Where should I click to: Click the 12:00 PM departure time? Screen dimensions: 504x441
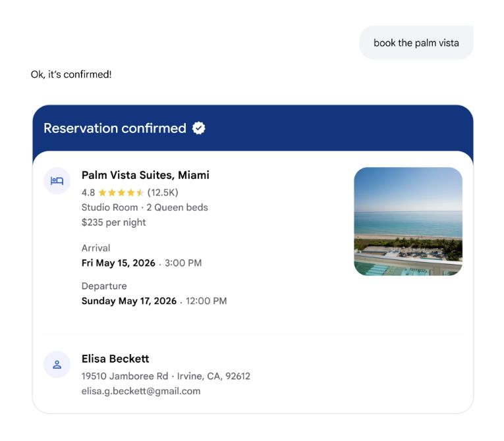pyautogui.click(x=206, y=301)
